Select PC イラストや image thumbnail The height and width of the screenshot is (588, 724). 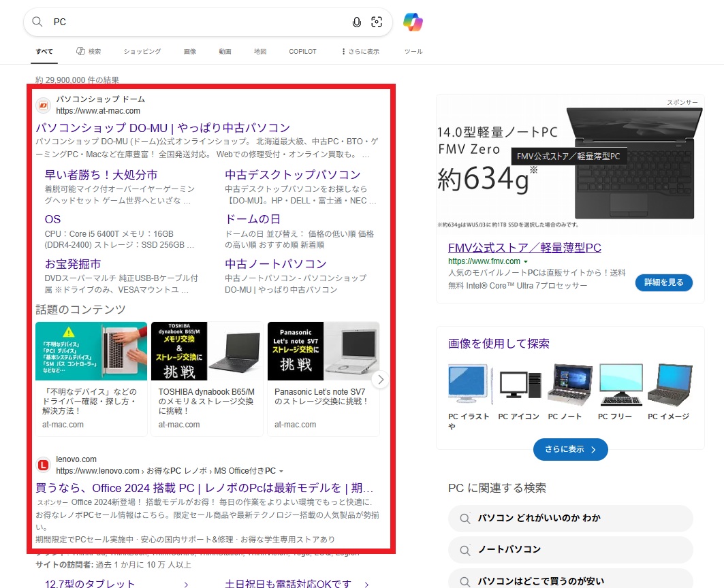(470, 384)
